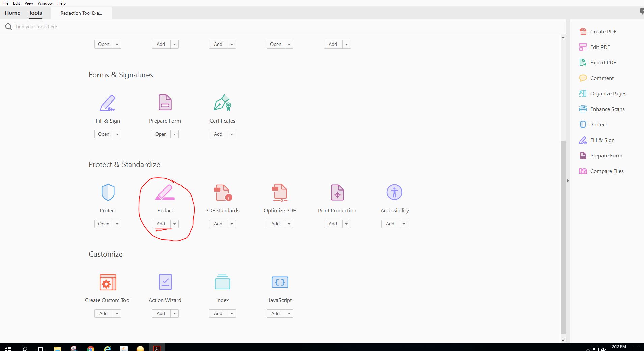This screenshot has height=351, width=644.
Task: Open Organize Pages from the right sidebar
Action: [608, 93]
